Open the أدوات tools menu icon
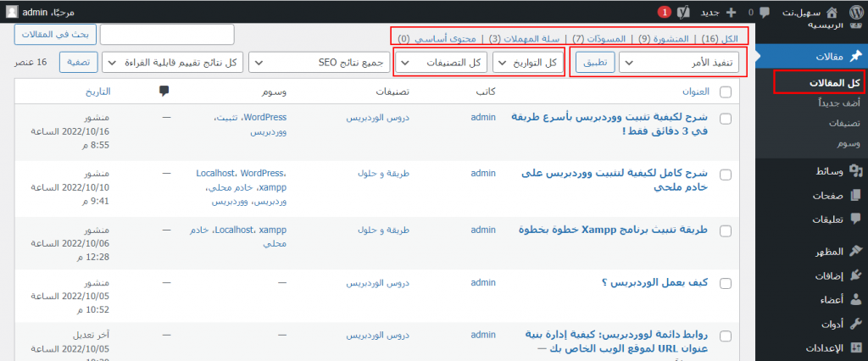The image size is (868, 361). (856, 323)
